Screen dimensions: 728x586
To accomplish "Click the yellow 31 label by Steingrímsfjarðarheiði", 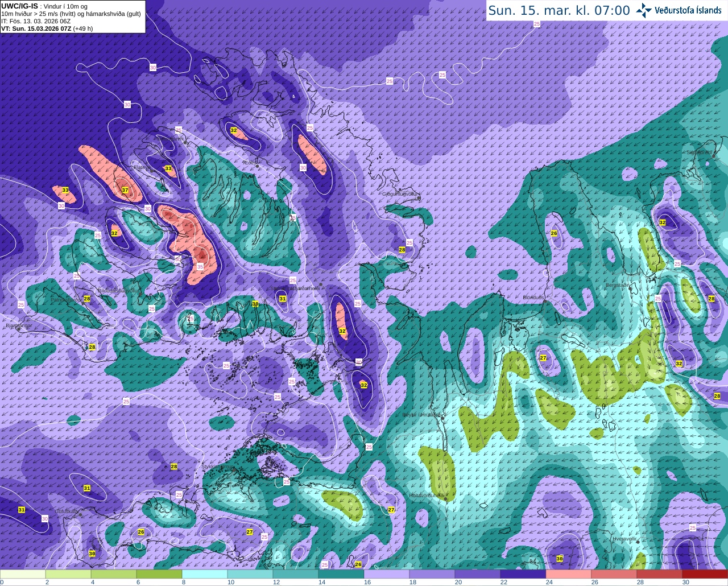I will pyautogui.click(x=283, y=299).
